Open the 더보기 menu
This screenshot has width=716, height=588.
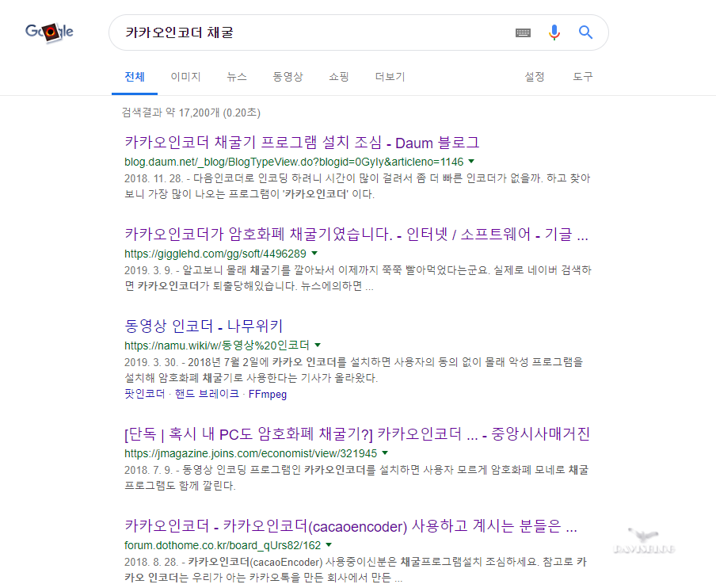point(390,77)
